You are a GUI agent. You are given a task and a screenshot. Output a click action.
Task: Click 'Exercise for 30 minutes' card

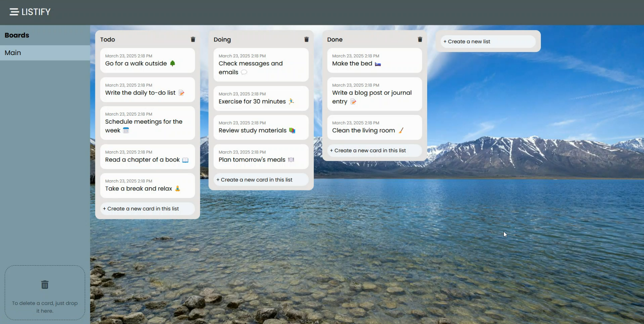261,98
